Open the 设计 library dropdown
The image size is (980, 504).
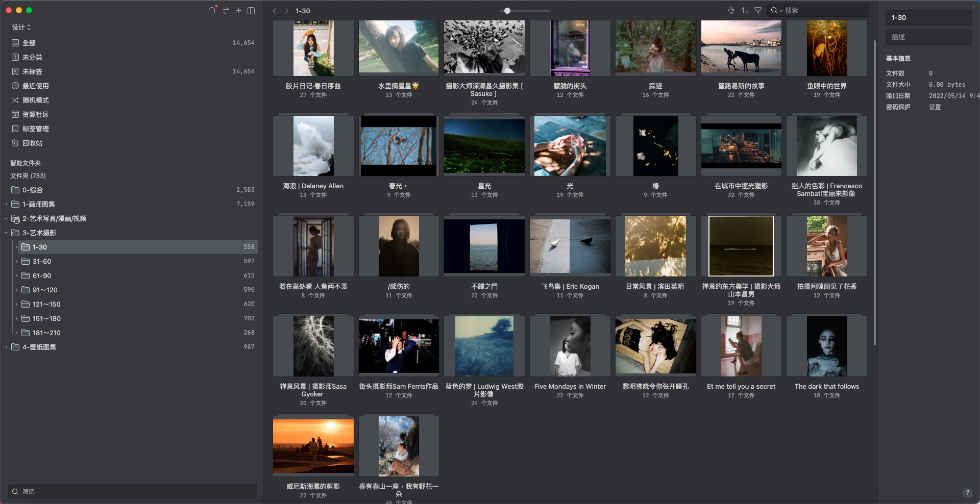[21, 27]
